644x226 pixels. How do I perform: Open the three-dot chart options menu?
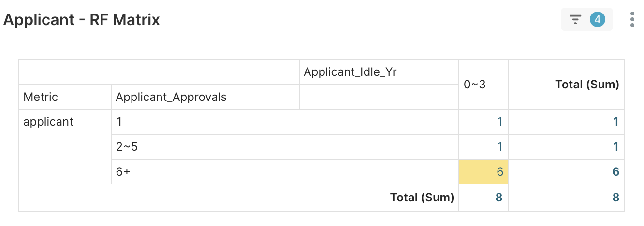click(632, 19)
